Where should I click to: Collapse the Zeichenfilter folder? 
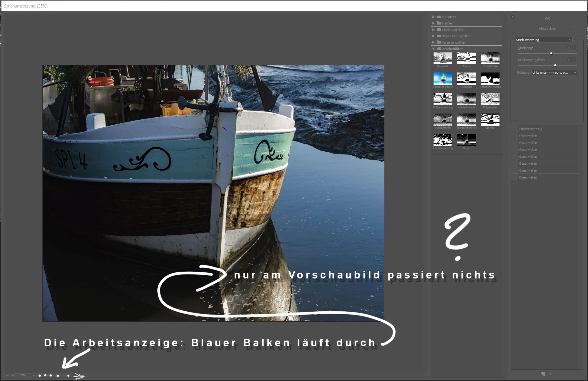tap(433, 49)
